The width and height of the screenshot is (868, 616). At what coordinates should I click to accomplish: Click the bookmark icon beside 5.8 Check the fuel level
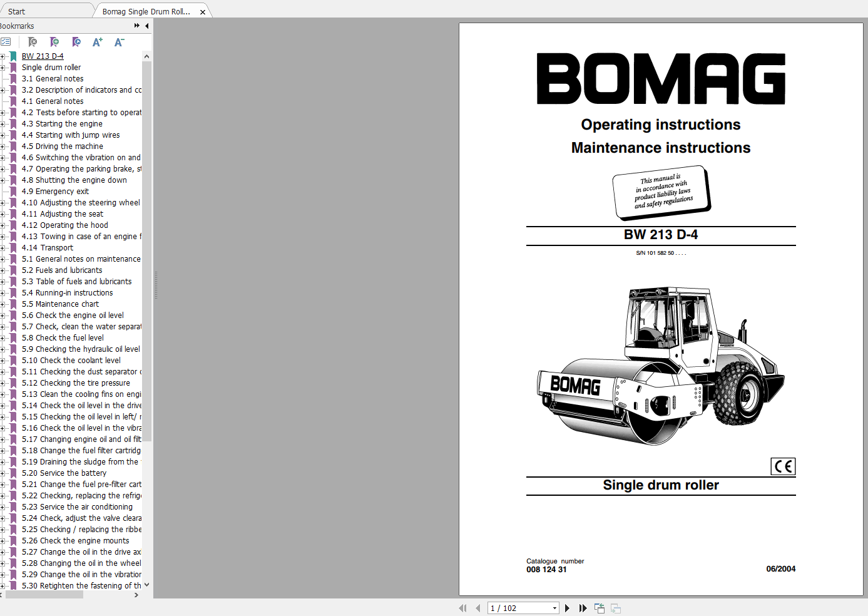(13, 338)
